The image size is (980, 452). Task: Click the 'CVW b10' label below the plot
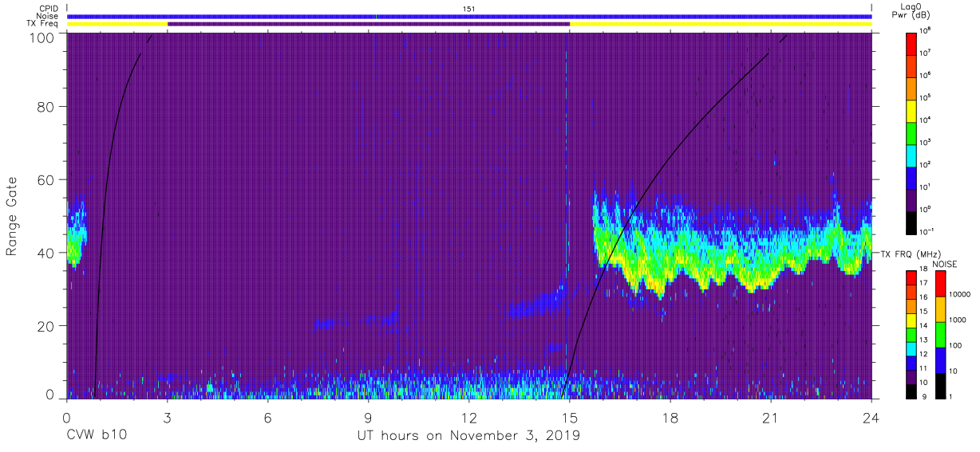(x=97, y=435)
